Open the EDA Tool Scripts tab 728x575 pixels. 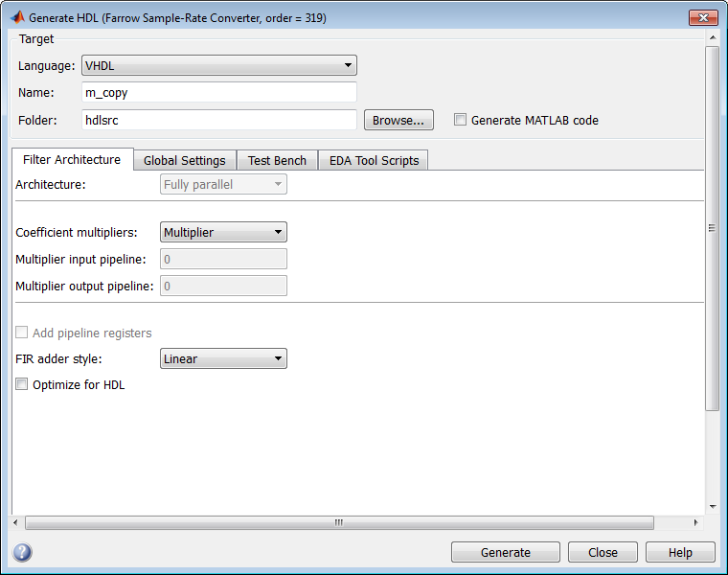tap(374, 160)
